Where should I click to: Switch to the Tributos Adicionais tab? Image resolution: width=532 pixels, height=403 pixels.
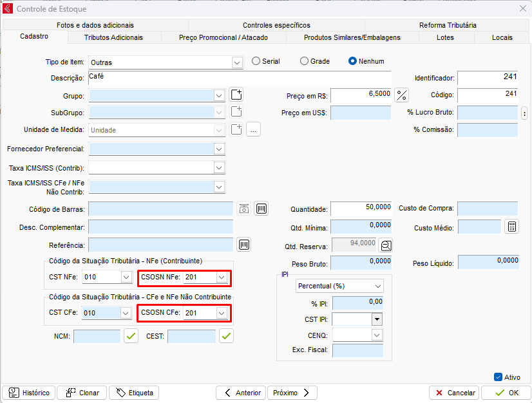tap(113, 37)
